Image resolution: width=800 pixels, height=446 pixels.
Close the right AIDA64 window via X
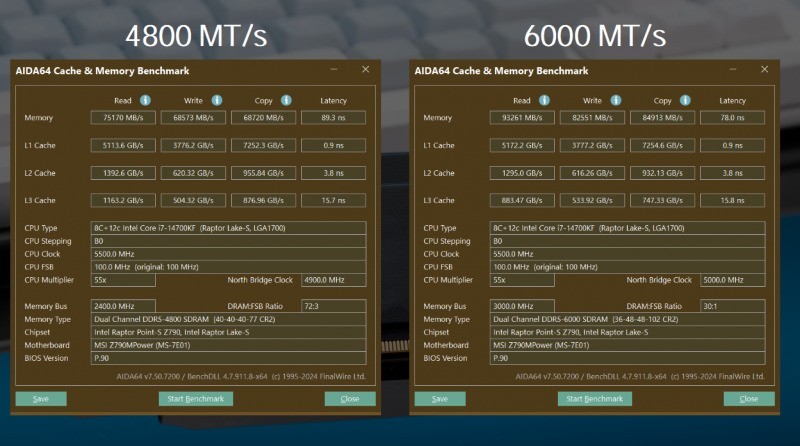pos(764,69)
